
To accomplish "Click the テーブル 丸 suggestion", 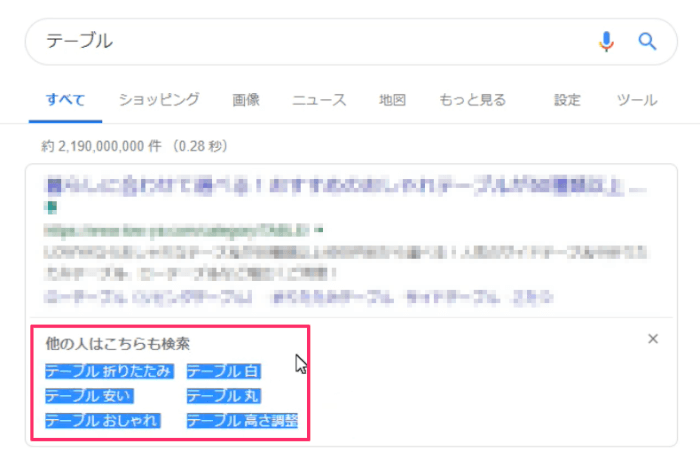I will tap(224, 396).
